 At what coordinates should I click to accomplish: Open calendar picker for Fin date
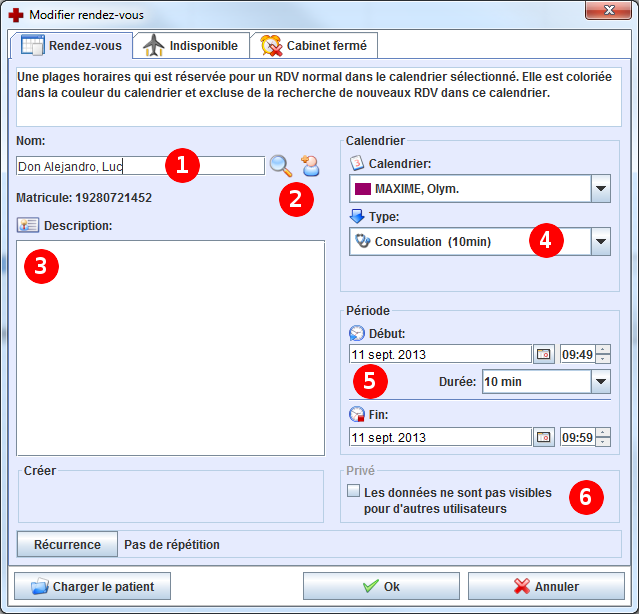tap(543, 437)
